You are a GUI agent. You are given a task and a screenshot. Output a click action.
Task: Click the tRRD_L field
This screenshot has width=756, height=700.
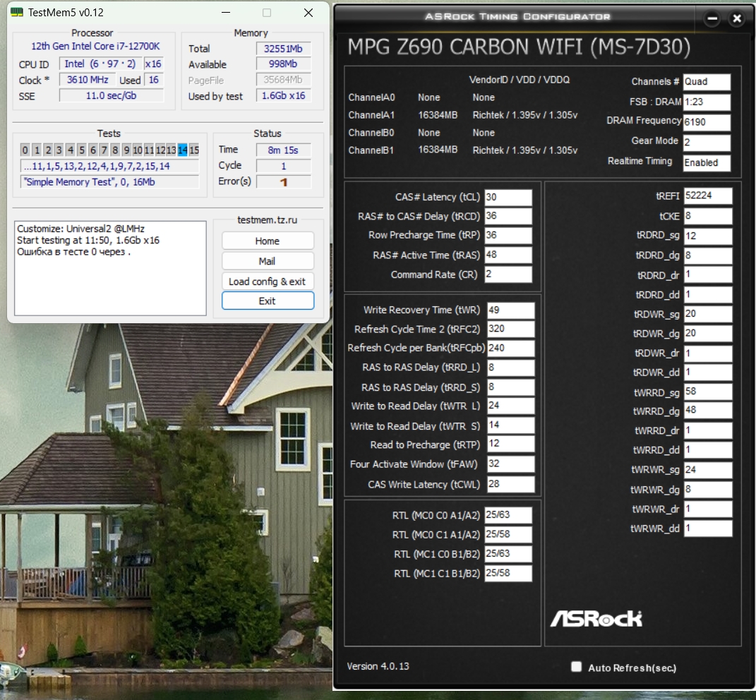coord(510,368)
